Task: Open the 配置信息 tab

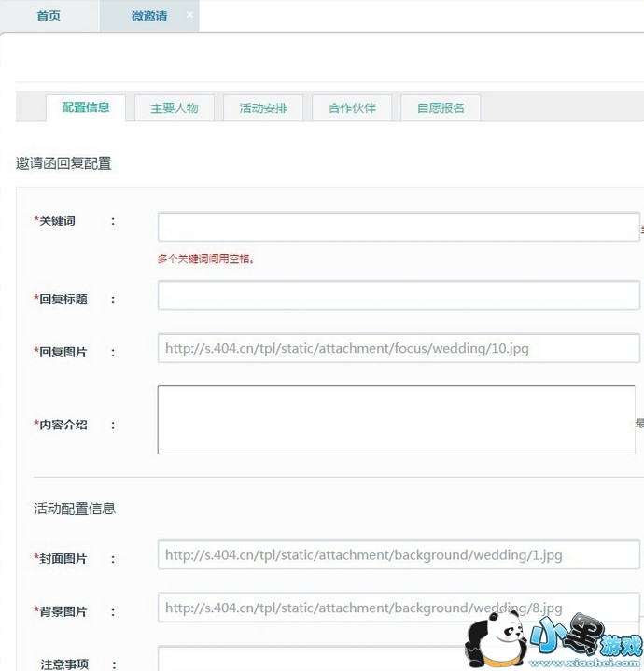Action: [x=86, y=107]
